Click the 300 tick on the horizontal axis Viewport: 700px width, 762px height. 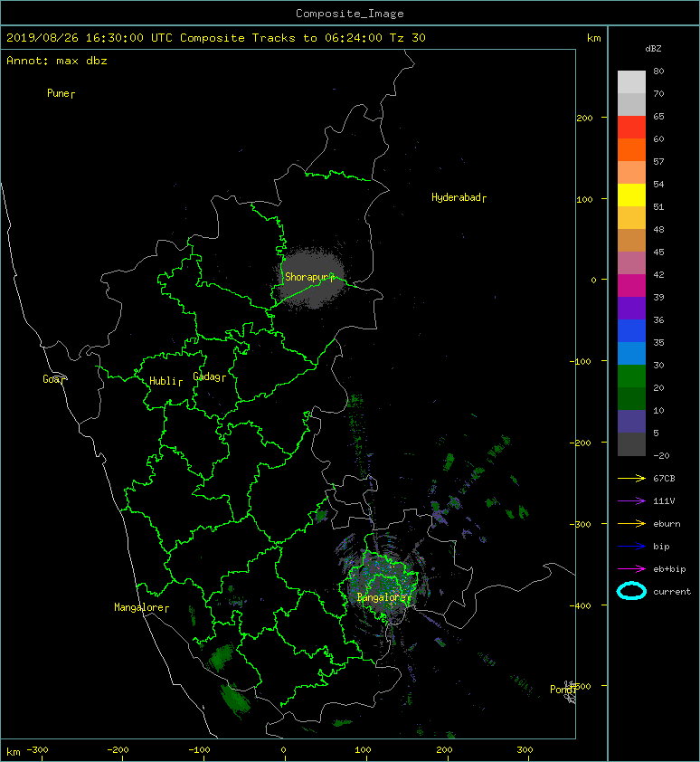click(x=525, y=750)
